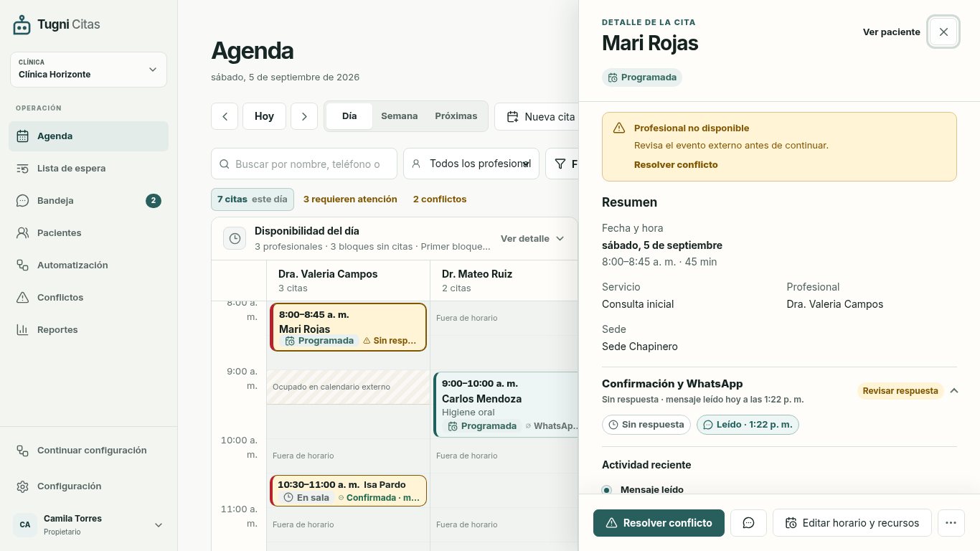Open the more options ellipsis button
This screenshot has width=980, height=551.
951,523
